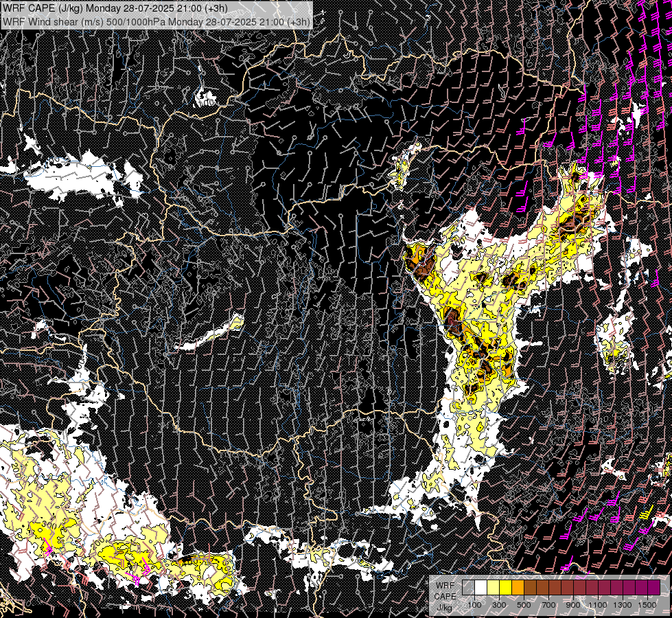Select the pale yellow legend swatch

494,587
